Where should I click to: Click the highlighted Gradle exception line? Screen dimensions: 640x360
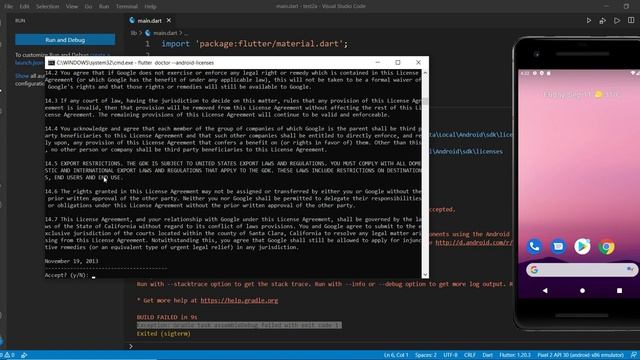(239, 325)
